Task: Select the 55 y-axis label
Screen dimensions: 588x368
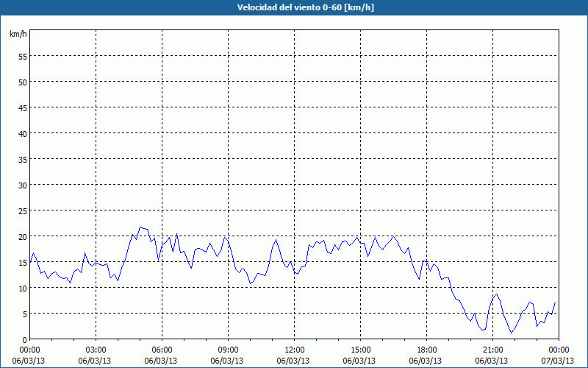Action: pyautogui.click(x=23, y=57)
